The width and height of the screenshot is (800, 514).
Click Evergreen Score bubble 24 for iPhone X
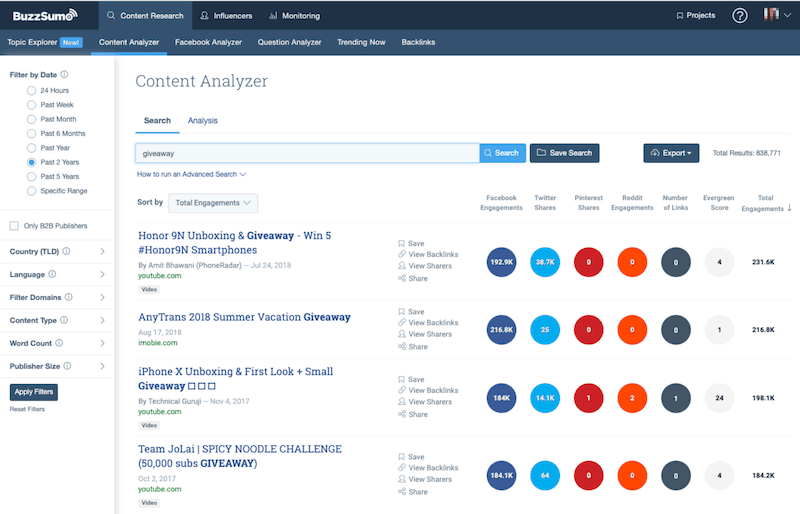tap(719, 398)
